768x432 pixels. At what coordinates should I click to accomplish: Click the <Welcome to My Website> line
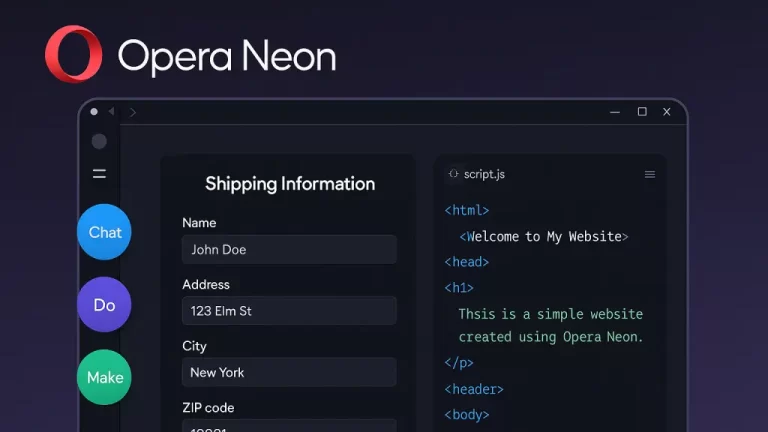544,237
